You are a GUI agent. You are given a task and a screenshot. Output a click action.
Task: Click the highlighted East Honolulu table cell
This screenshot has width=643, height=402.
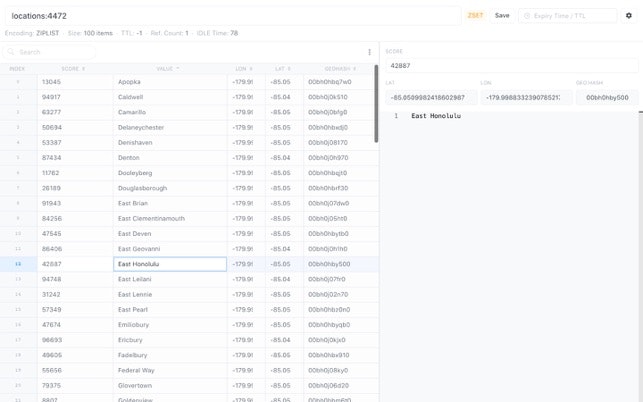click(170, 264)
